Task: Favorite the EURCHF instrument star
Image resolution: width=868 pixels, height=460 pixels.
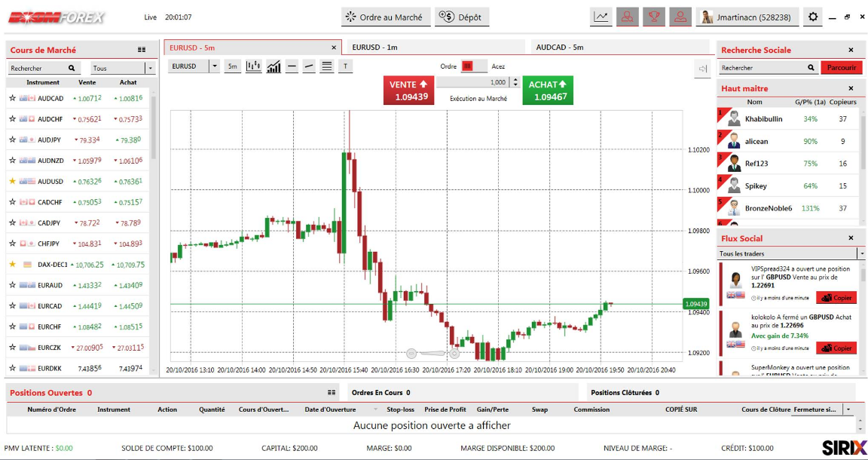Action: pyautogui.click(x=12, y=327)
